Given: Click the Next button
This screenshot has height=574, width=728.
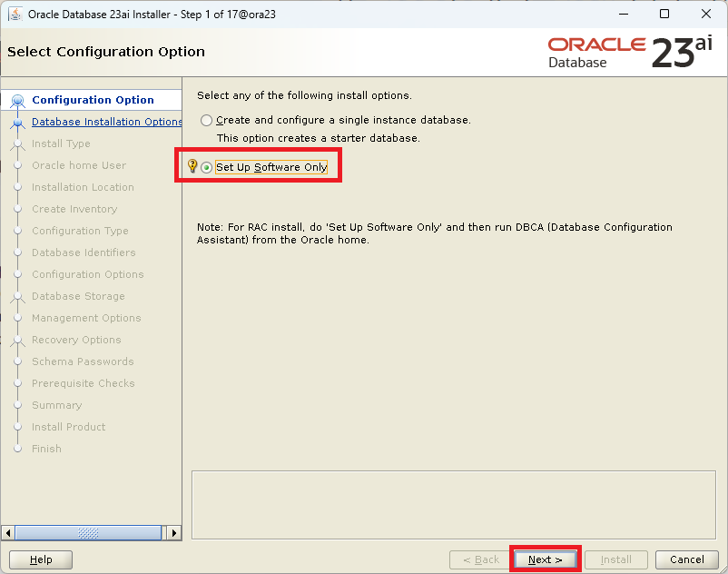Looking at the screenshot, I should (545, 559).
